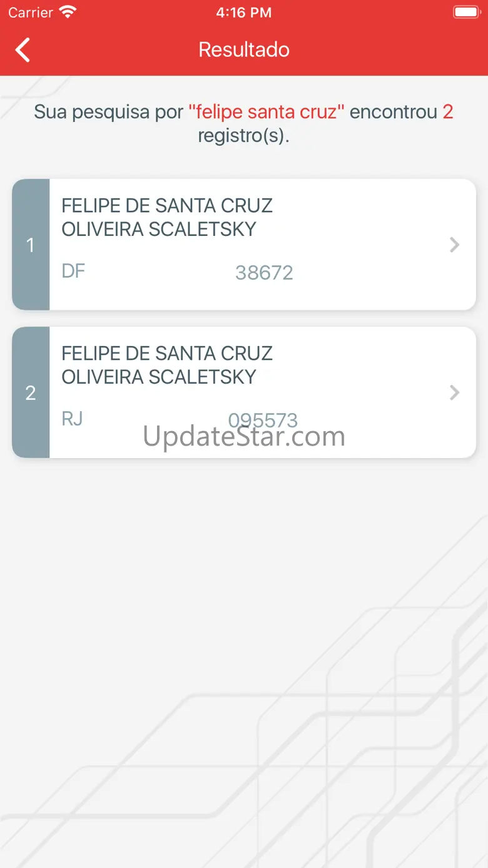This screenshot has width=488, height=868.
Task: Click the RJ state label
Action: [73, 418]
